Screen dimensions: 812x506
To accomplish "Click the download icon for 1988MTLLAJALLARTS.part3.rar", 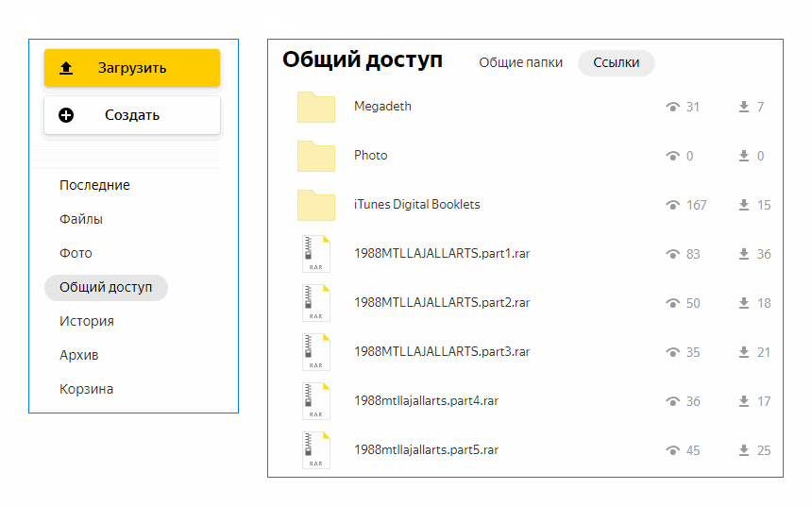I will pyautogui.click(x=744, y=352).
